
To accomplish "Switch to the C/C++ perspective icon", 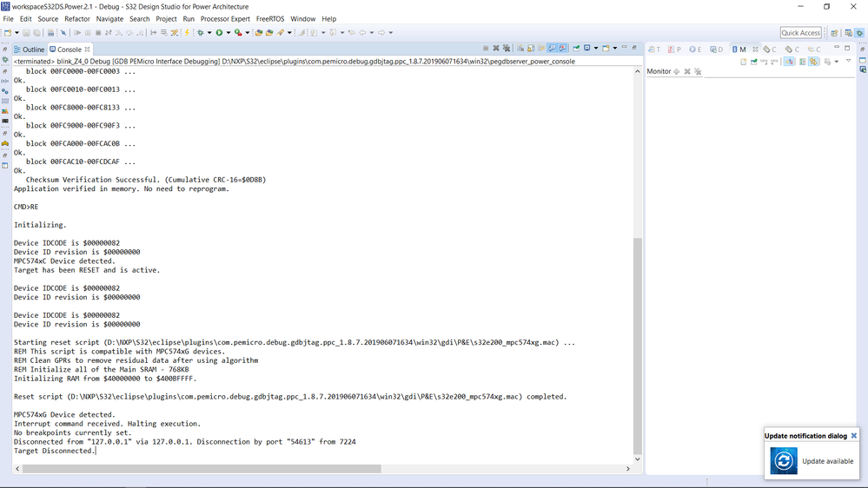I will click(849, 33).
